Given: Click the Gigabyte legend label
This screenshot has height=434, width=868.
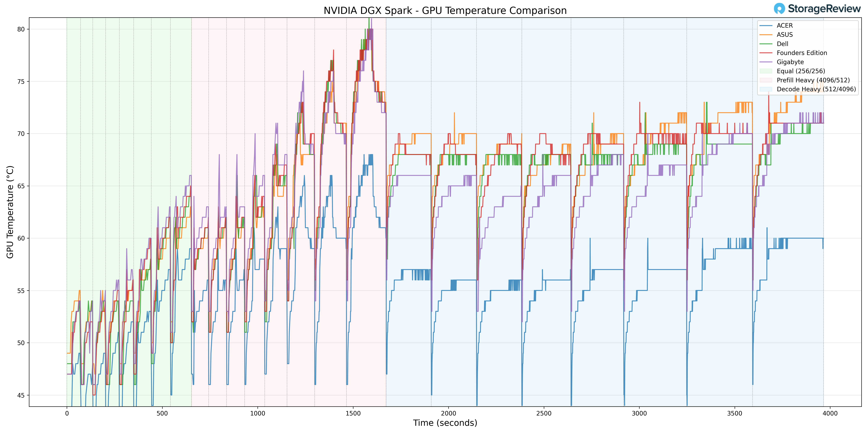Looking at the screenshot, I should pyautogui.click(x=790, y=62).
